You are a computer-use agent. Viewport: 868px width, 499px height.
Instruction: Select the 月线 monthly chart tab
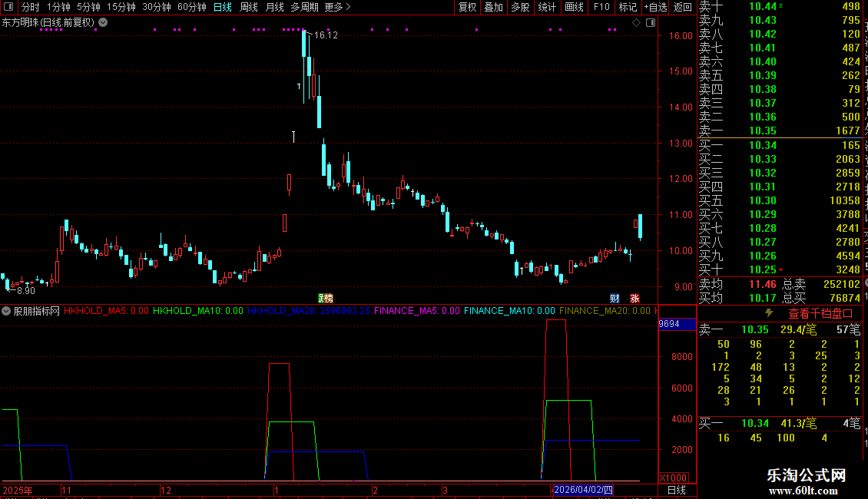[274, 7]
